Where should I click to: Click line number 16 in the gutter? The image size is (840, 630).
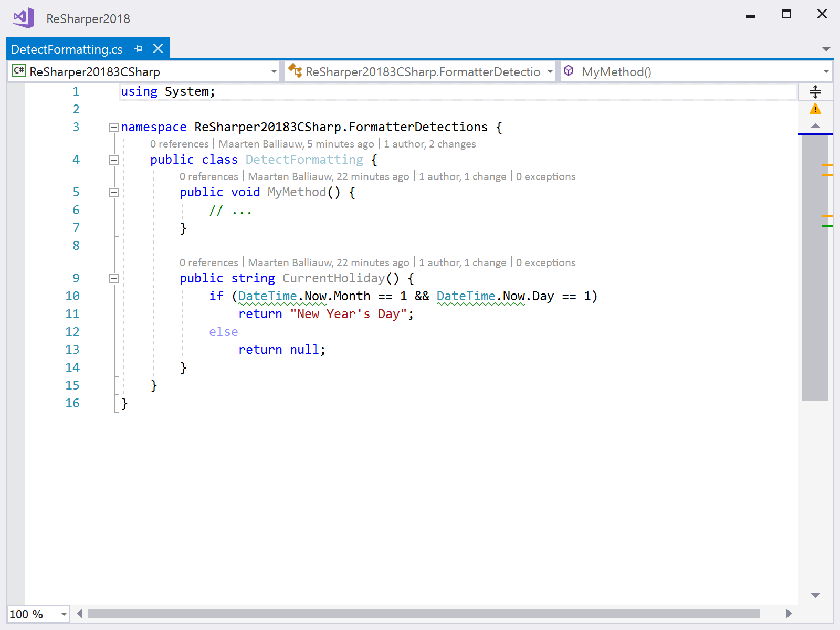pyautogui.click(x=72, y=403)
